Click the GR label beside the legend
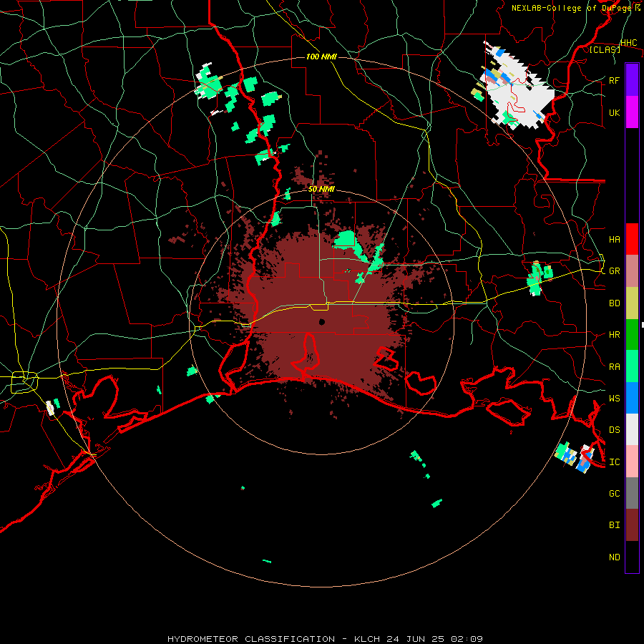 click(x=615, y=271)
